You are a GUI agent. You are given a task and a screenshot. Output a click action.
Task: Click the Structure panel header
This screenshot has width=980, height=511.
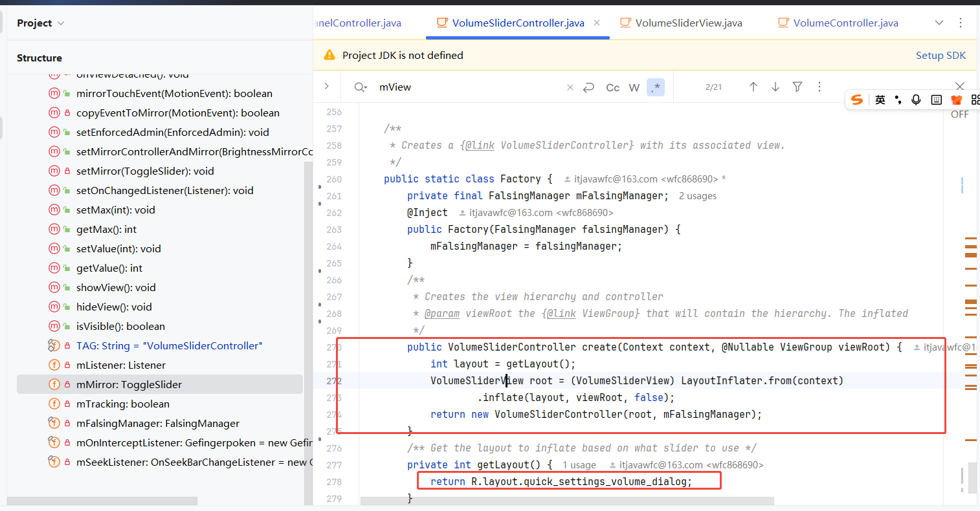[39, 58]
